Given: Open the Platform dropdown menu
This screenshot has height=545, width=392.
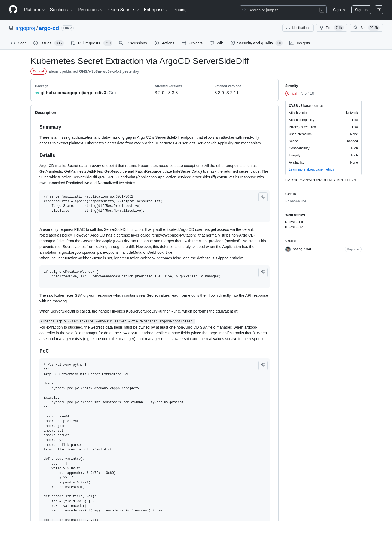Looking at the screenshot, I should [x=34, y=10].
